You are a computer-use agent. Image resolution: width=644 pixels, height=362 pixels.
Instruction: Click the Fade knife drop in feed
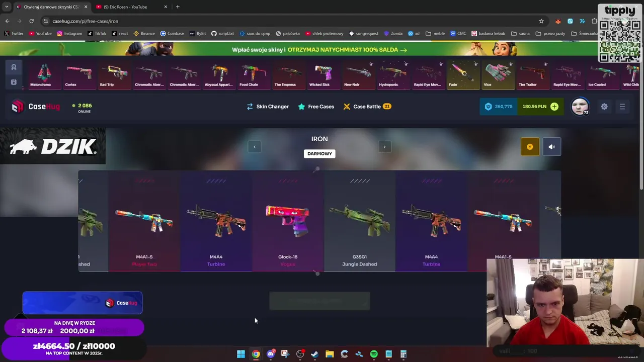pos(462,74)
